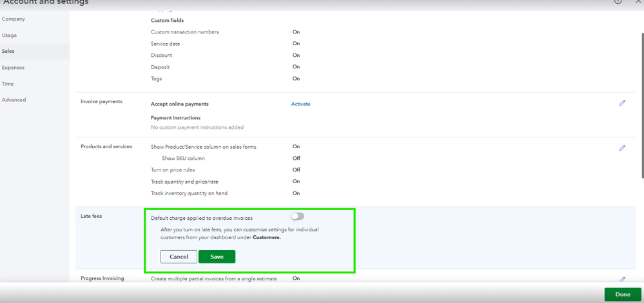Viewport: 644px width, 303px height.
Task: Cancel late fees changes
Action: coord(179,257)
